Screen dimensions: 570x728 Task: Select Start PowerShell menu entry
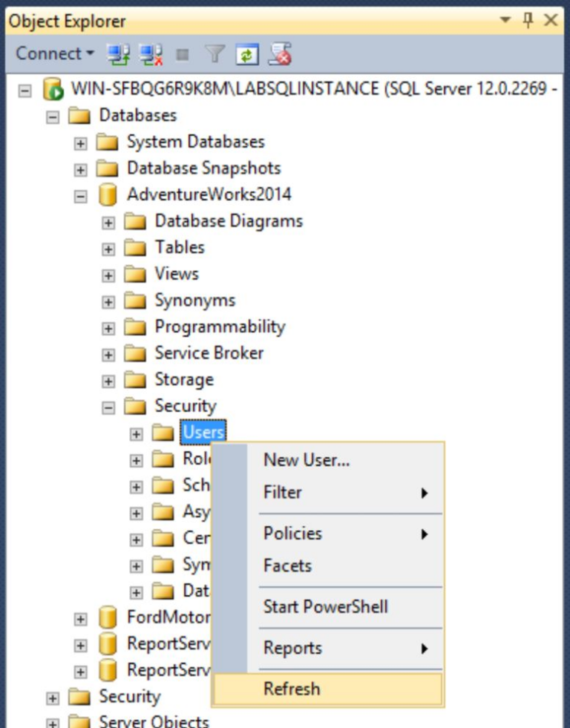(x=325, y=606)
